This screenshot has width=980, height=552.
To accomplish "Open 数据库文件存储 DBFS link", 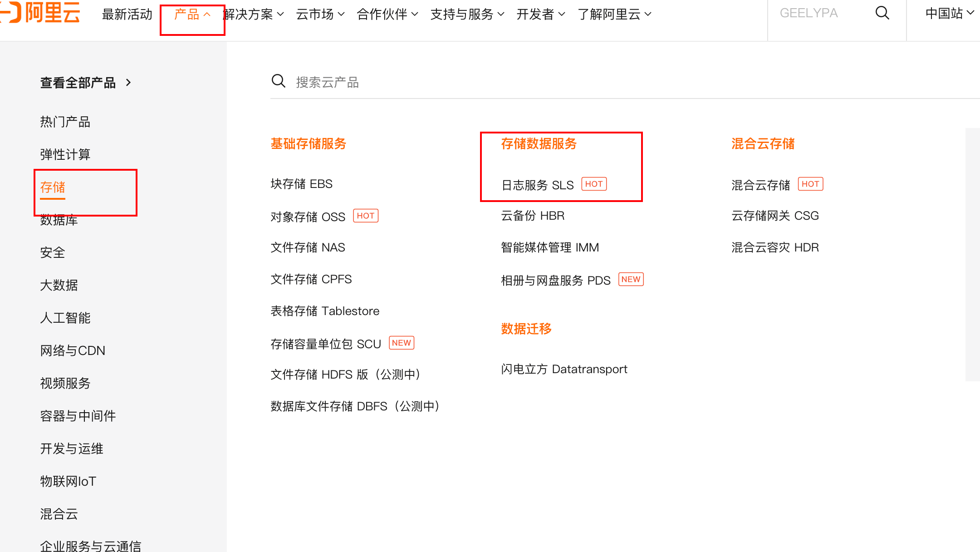I will point(355,406).
